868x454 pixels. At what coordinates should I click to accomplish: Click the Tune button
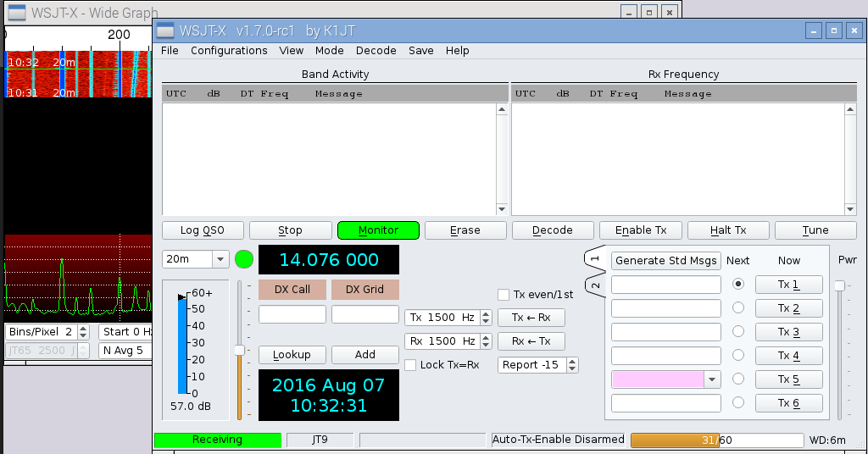(x=815, y=230)
